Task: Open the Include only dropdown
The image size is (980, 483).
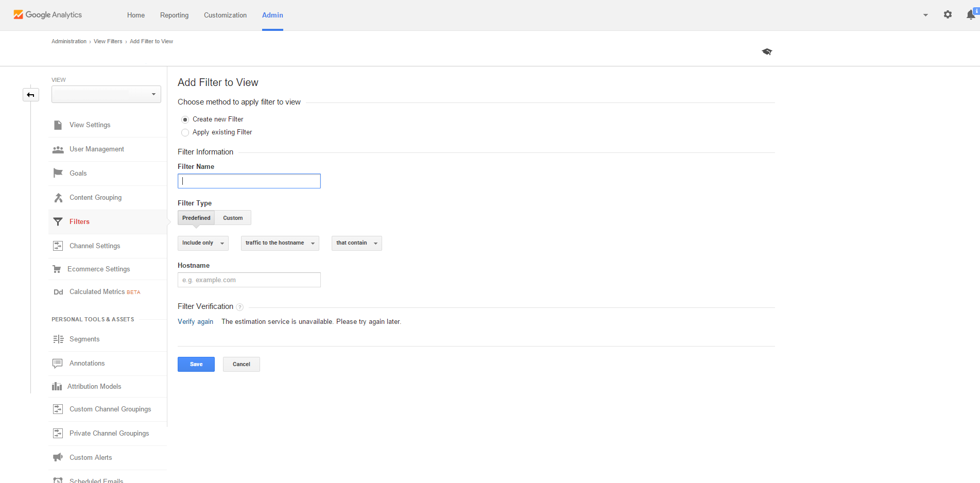Action: tap(203, 243)
